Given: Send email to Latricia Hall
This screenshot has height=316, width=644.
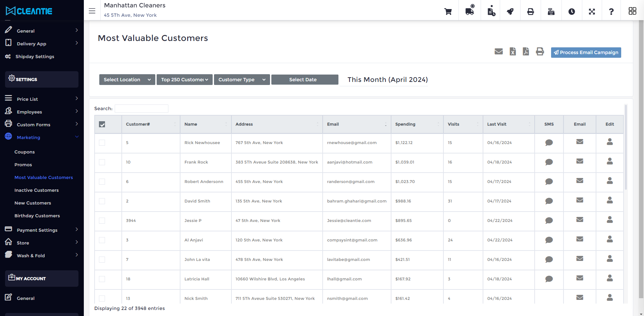Looking at the screenshot, I should click(580, 278).
